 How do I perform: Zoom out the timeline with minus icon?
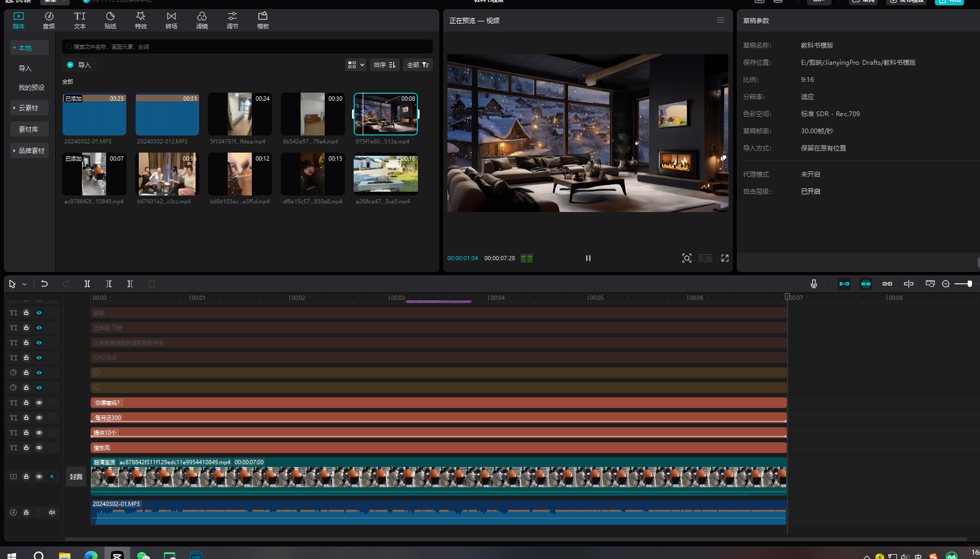[x=946, y=284]
